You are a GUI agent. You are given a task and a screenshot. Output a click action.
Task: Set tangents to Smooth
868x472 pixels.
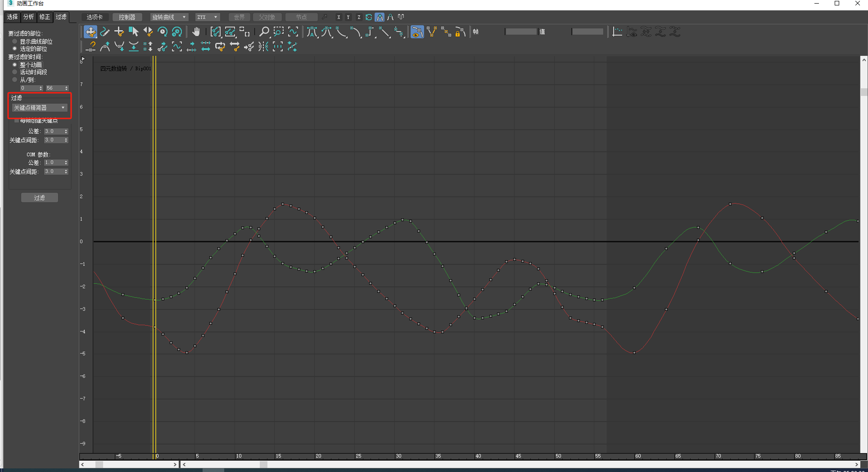(399, 32)
